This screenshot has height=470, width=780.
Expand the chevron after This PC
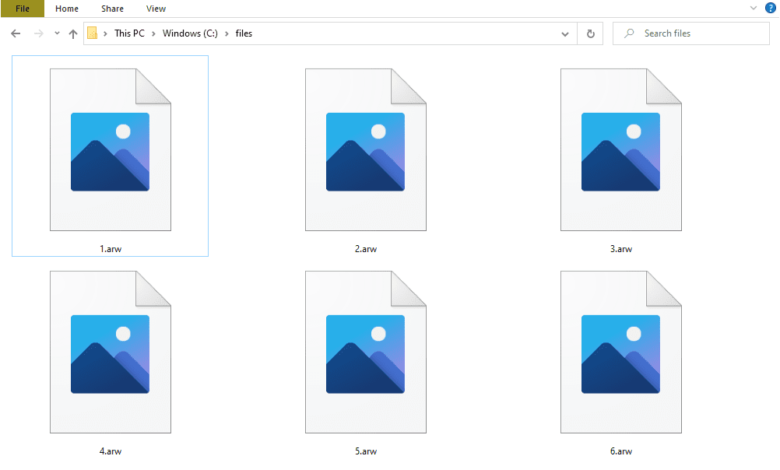point(151,33)
